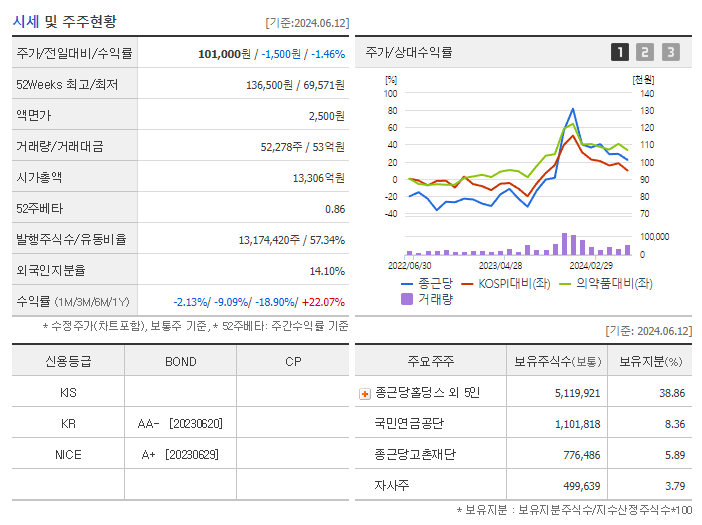Select the 자사주 shareholder row
The width and height of the screenshot is (702, 525).
pos(523,485)
